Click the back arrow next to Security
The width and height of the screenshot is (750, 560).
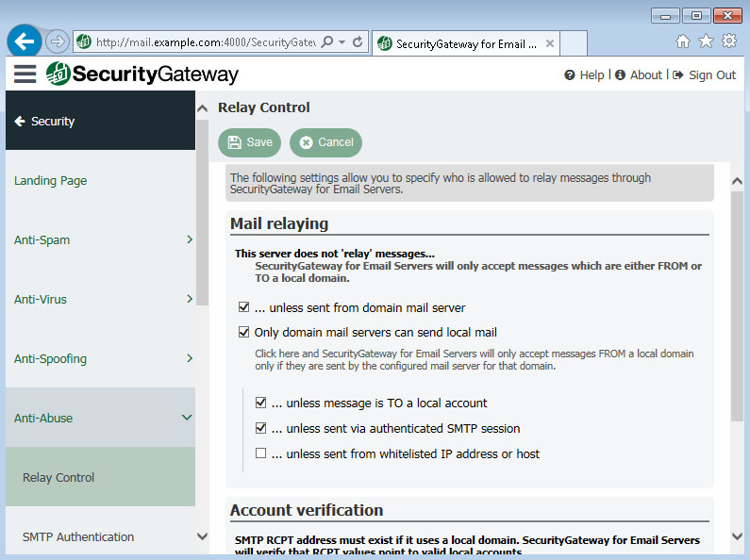click(x=20, y=122)
